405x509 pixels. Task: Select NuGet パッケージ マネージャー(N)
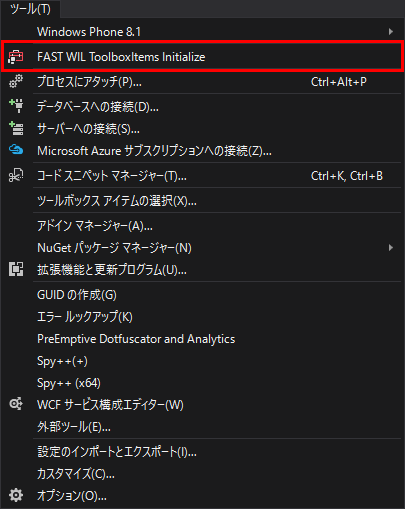(202, 248)
